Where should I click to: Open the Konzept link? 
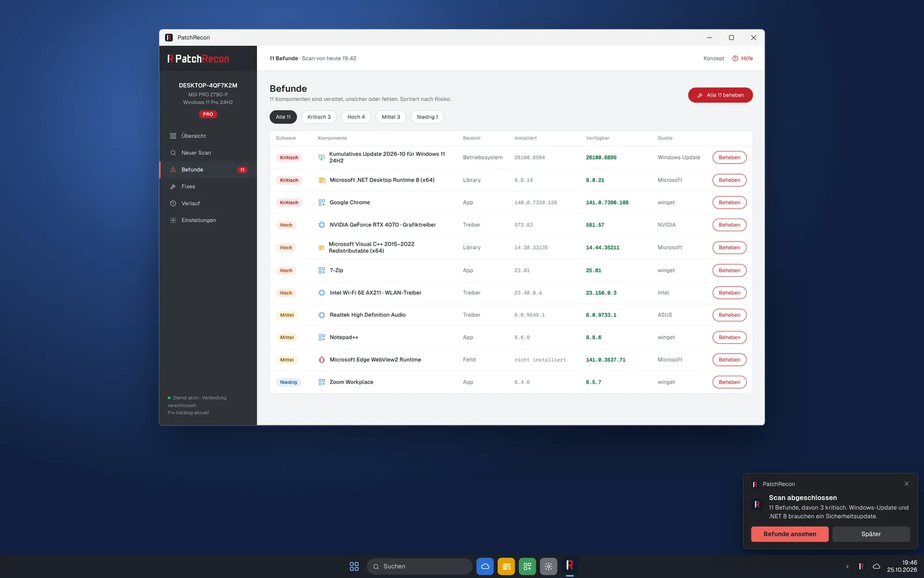coord(714,58)
